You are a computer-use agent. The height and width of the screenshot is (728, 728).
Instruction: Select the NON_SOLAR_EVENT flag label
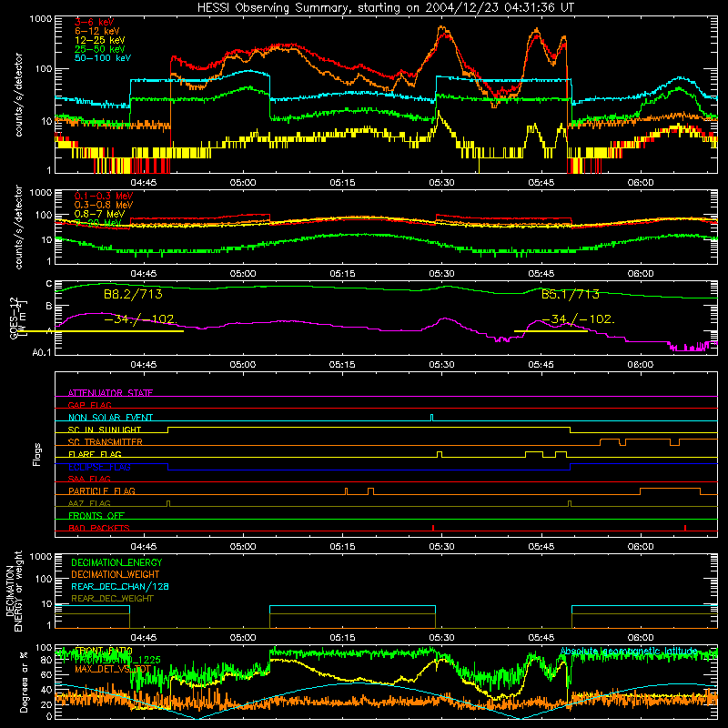click(110, 418)
